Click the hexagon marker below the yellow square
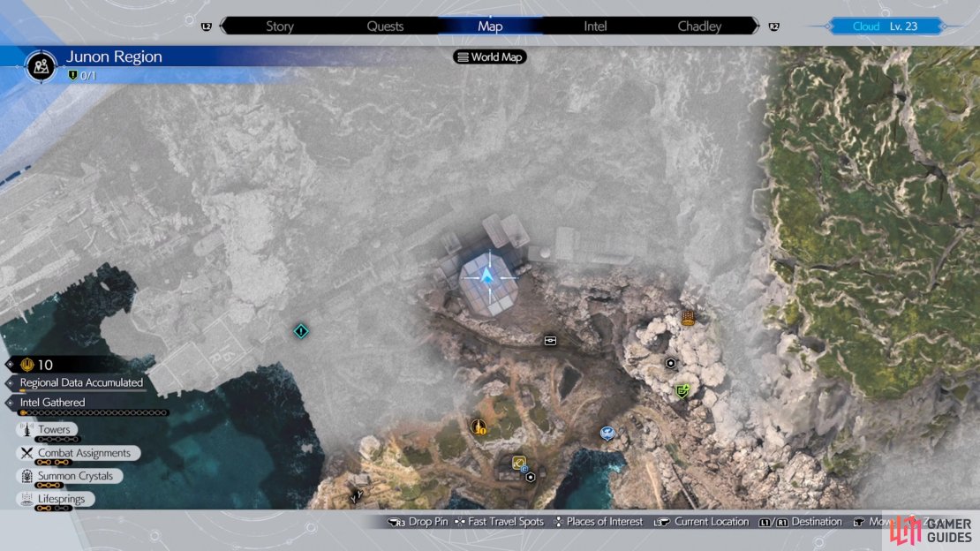 tap(531, 477)
